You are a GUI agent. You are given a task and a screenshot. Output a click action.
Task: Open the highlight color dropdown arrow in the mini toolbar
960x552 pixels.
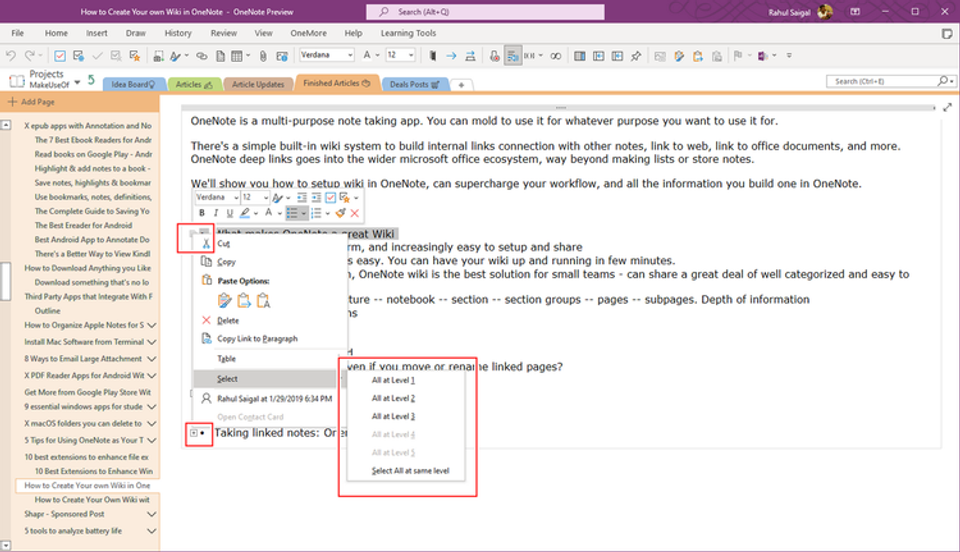coord(255,214)
